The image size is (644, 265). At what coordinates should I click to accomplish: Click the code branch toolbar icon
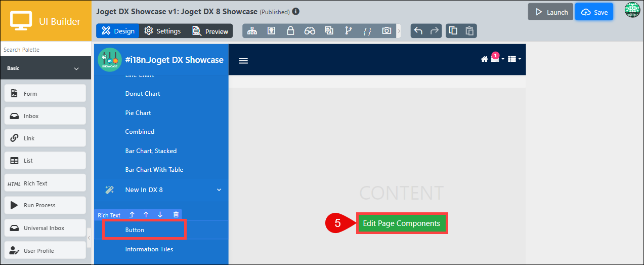[348, 31]
